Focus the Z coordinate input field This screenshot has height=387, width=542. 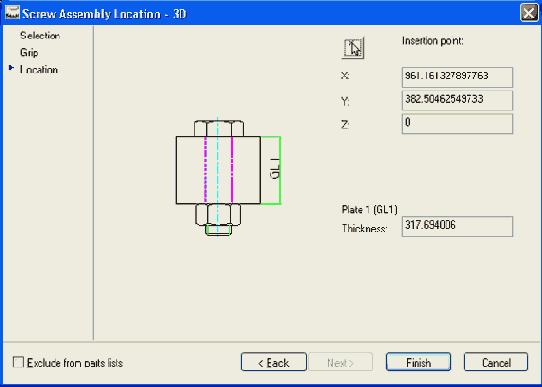(x=457, y=124)
